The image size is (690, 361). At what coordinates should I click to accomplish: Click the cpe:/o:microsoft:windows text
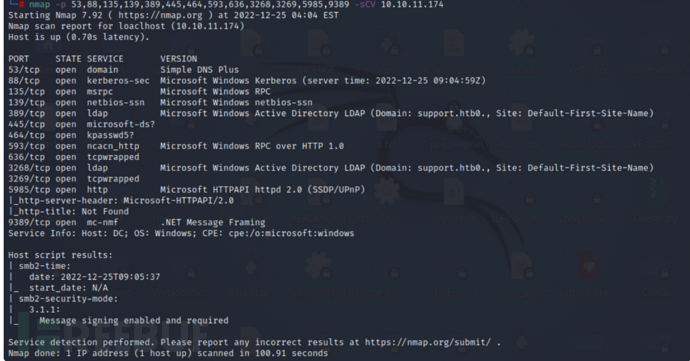pos(291,233)
